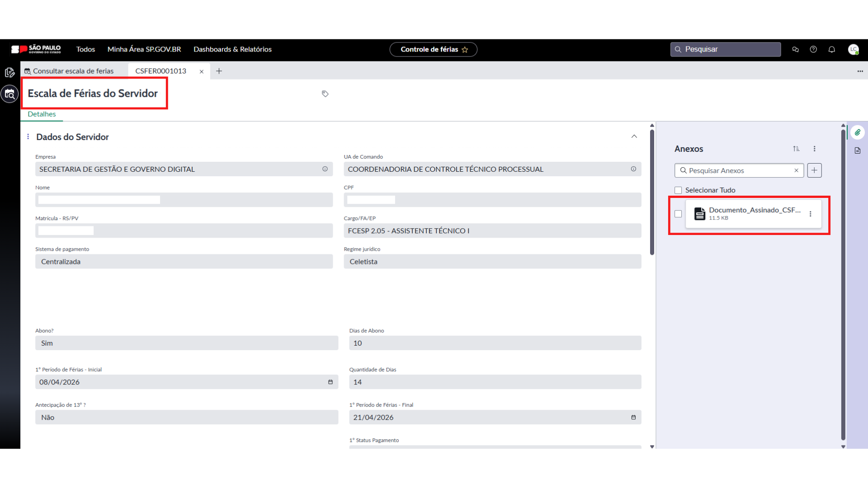Open the Documento_Assinado_CSF file
Image resolution: width=868 pixels, height=488 pixels.
coord(754,210)
